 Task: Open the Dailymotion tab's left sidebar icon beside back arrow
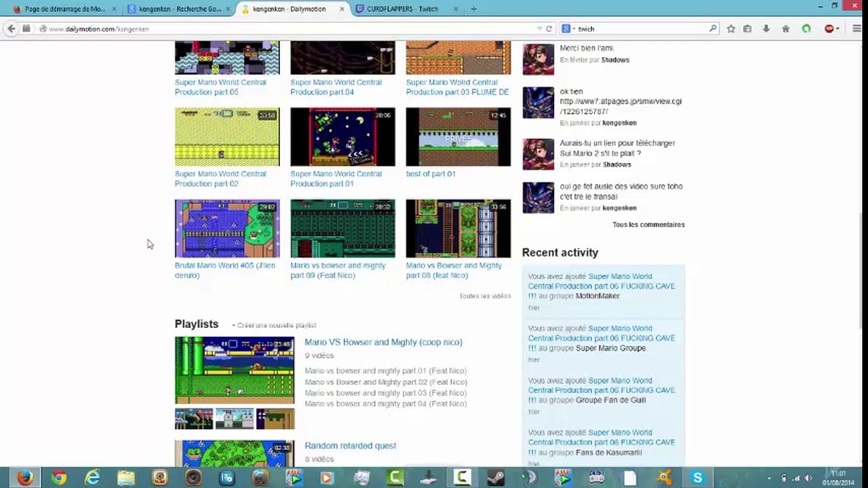pyautogui.click(x=26, y=29)
